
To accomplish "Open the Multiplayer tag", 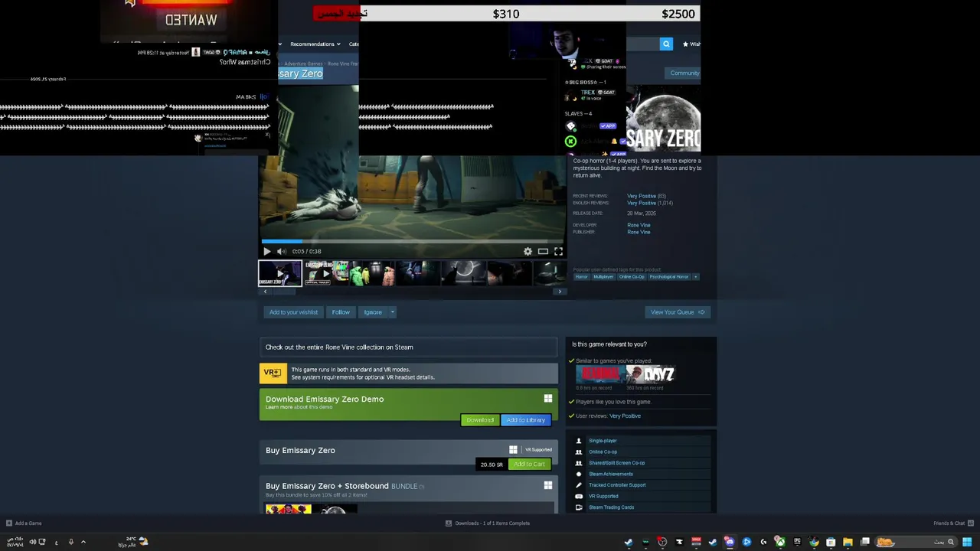I will 603,277.
